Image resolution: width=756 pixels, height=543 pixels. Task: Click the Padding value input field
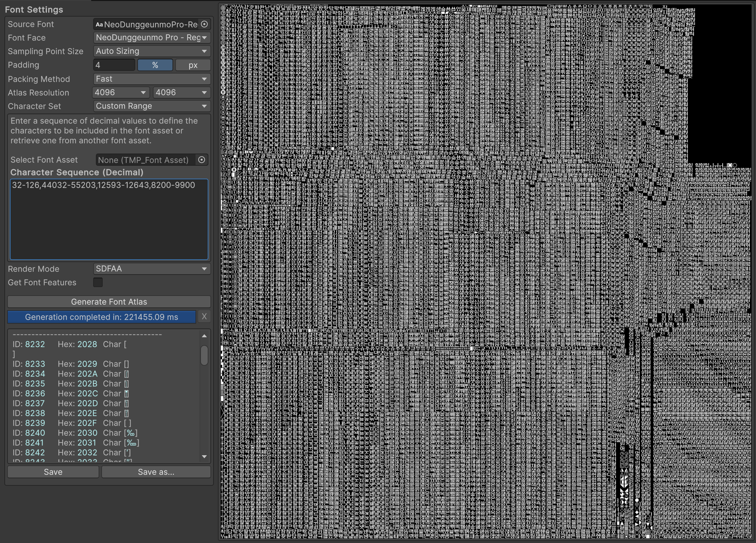[114, 65]
